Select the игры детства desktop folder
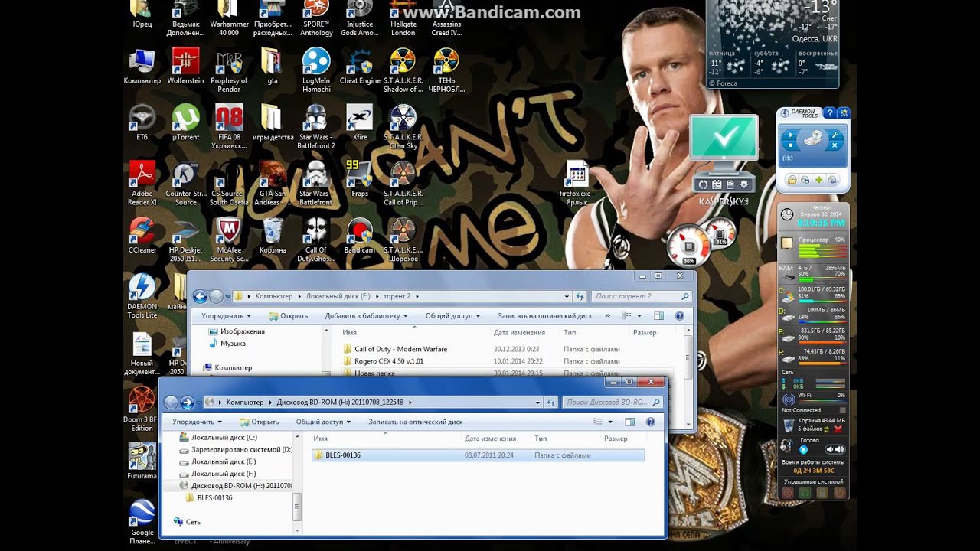Image resolution: width=980 pixels, height=551 pixels. [273, 123]
